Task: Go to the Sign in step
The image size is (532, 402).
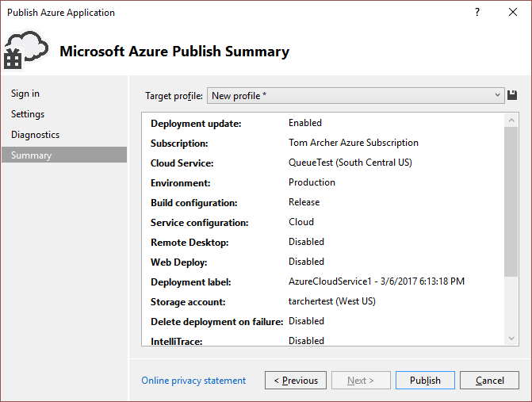Action: click(x=25, y=94)
